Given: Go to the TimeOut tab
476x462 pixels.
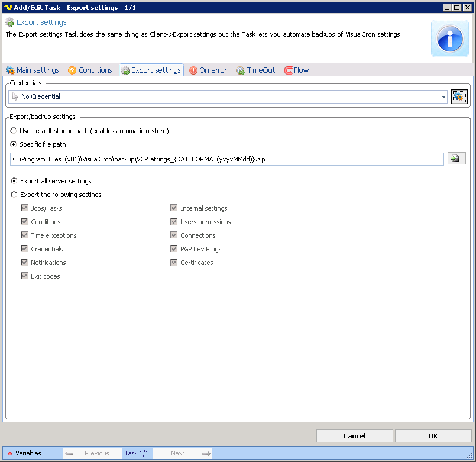Looking at the screenshot, I should [x=255, y=70].
